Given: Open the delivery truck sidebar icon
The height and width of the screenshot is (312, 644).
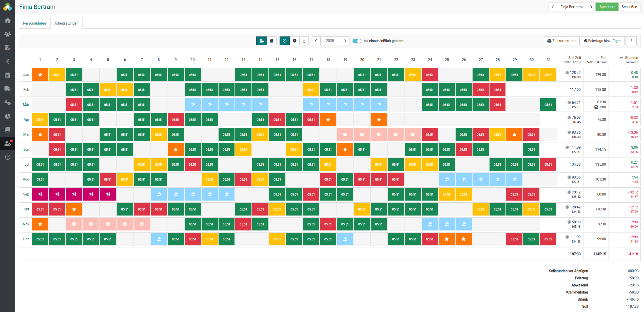Looking at the screenshot, I should [x=8, y=89].
